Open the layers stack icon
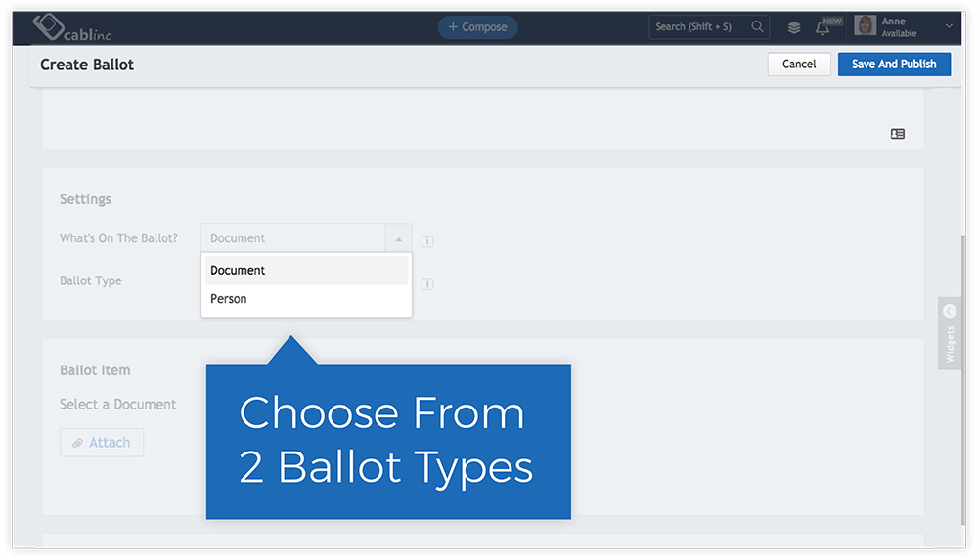 tap(793, 27)
